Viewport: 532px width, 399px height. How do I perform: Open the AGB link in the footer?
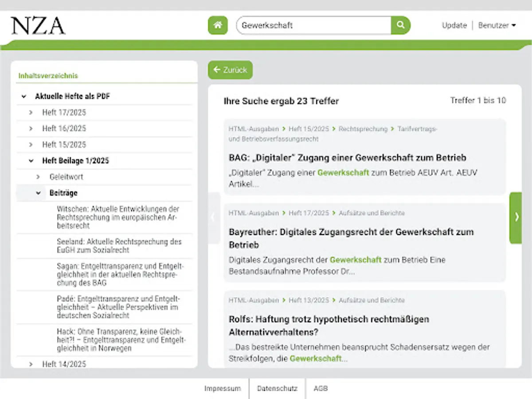click(321, 388)
